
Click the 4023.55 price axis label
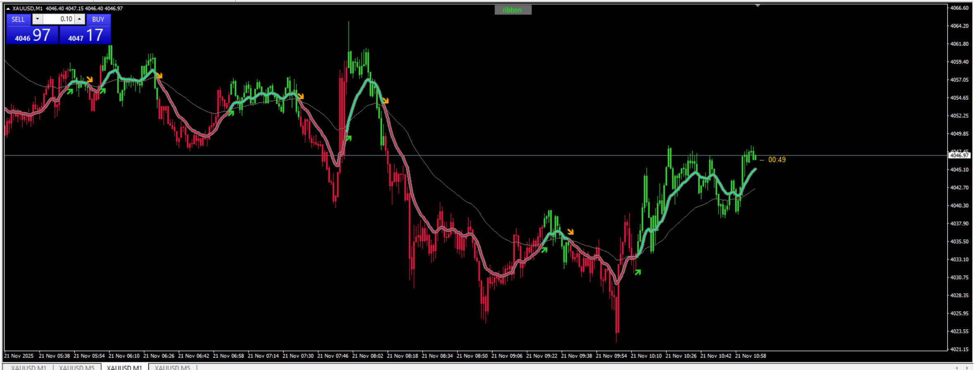coord(959,331)
